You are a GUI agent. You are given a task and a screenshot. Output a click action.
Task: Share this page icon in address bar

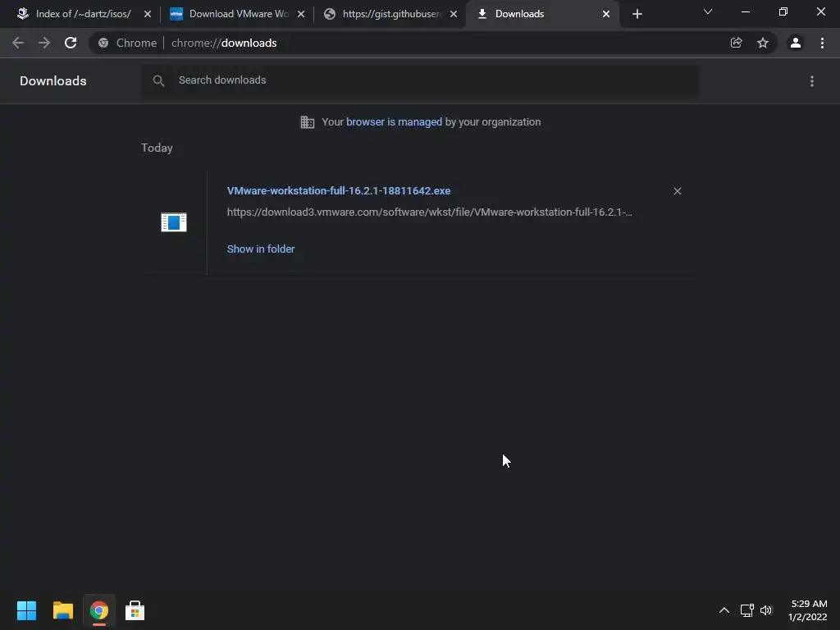click(736, 43)
